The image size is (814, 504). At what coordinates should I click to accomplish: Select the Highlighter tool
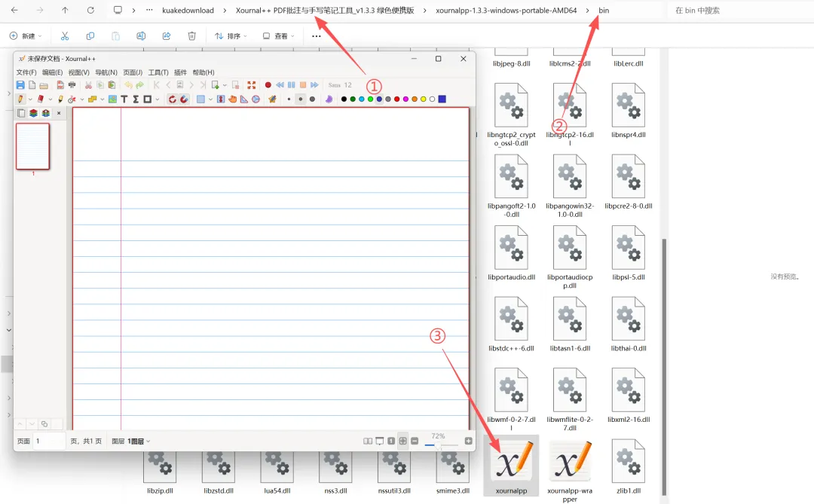tap(60, 99)
